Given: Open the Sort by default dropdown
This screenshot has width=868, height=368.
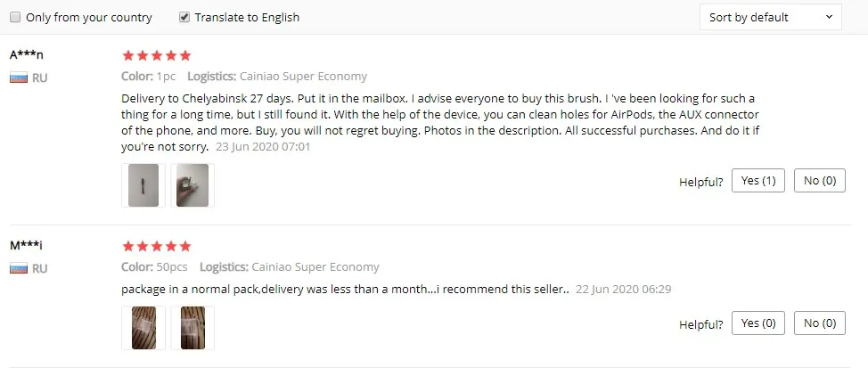Looking at the screenshot, I should (771, 17).
